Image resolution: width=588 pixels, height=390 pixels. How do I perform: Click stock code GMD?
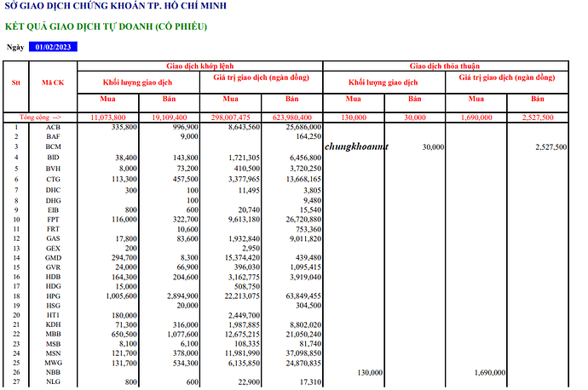[53, 258]
